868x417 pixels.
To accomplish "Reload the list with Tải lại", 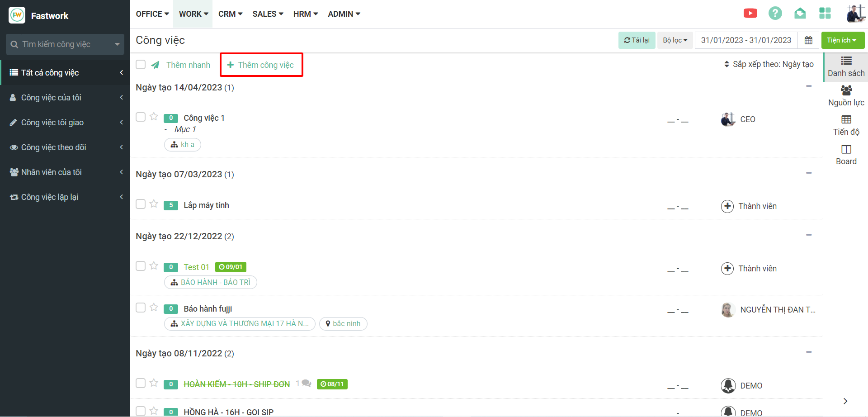I will point(637,40).
